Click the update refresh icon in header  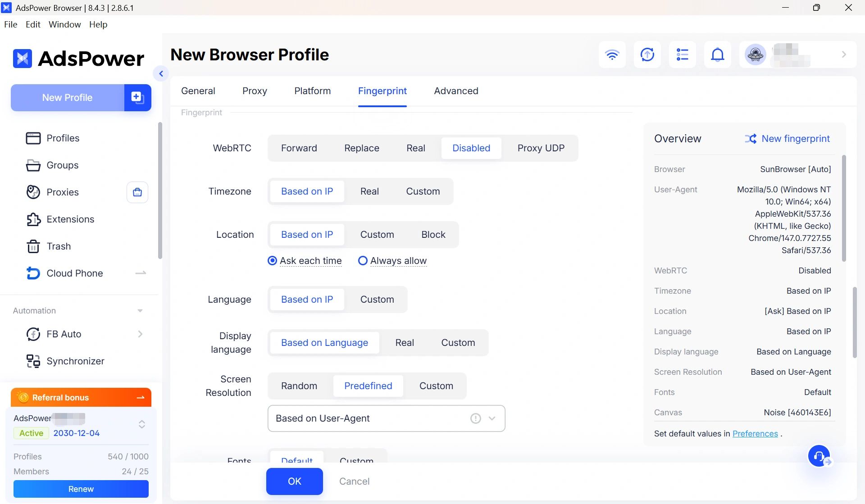point(647,54)
